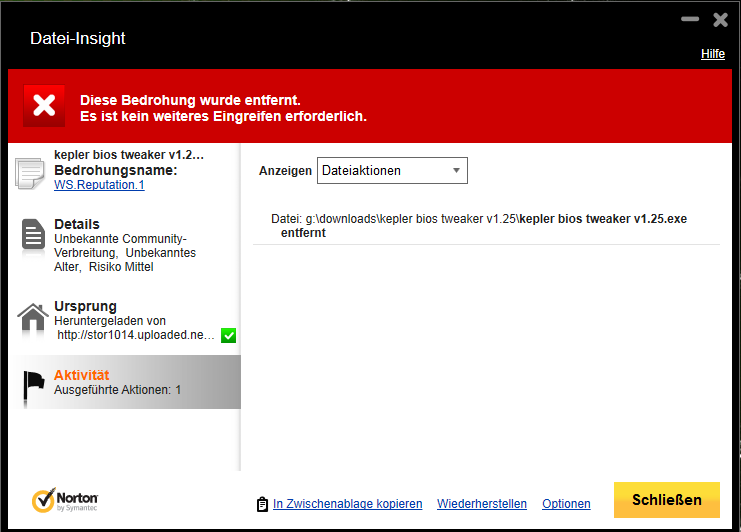Click the Wiederherstellen link

[x=482, y=504]
